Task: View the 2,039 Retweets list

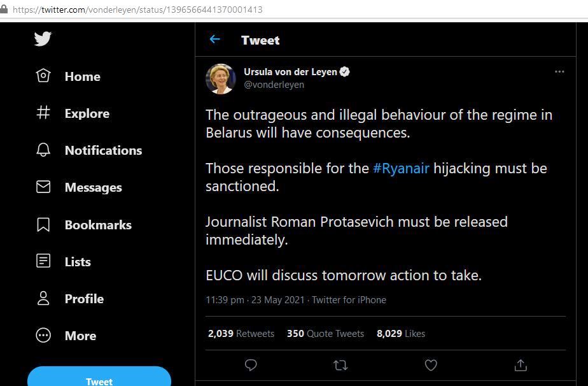Action: (x=241, y=333)
